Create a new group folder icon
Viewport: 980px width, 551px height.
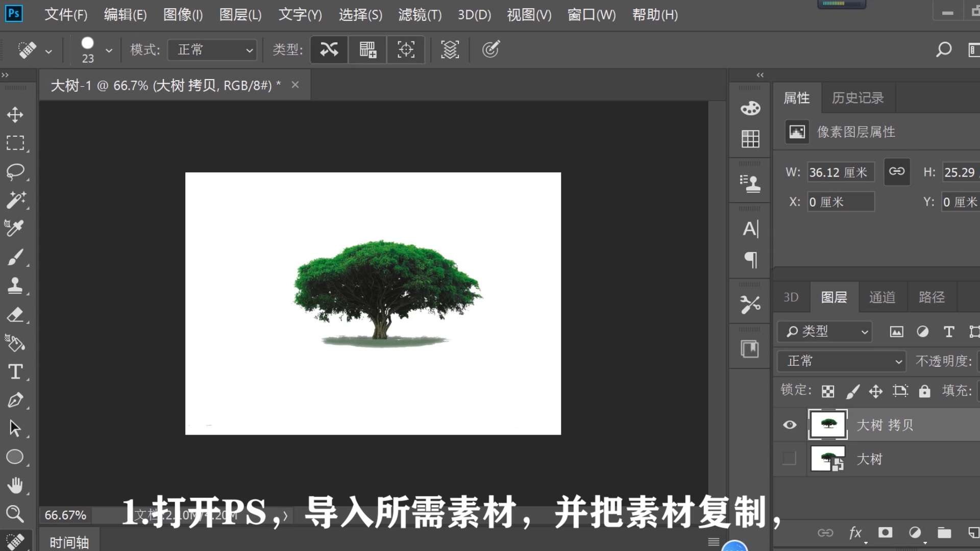944,533
